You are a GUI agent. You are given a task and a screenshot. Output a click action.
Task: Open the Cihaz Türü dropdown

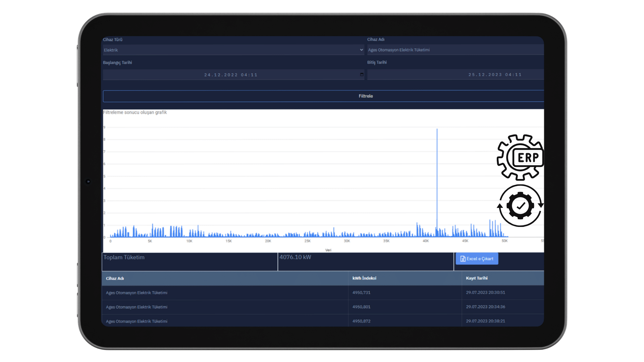tap(233, 50)
